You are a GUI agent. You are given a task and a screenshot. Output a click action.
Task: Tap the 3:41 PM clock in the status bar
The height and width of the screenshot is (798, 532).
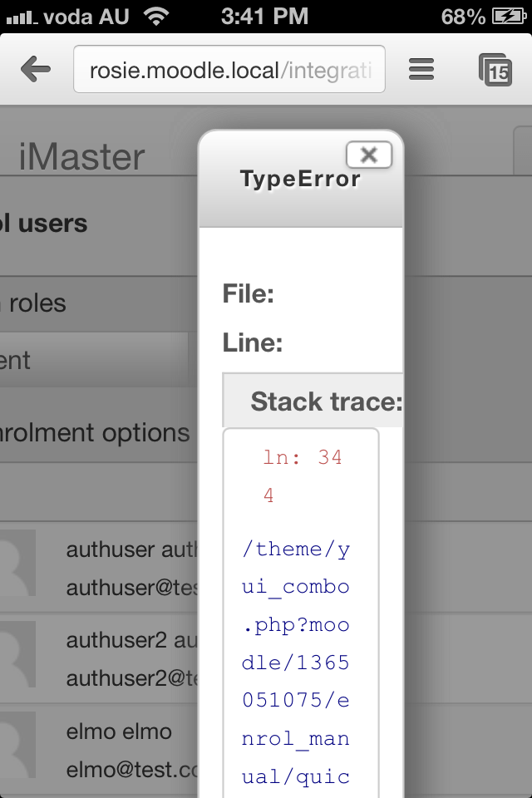(264, 17)
